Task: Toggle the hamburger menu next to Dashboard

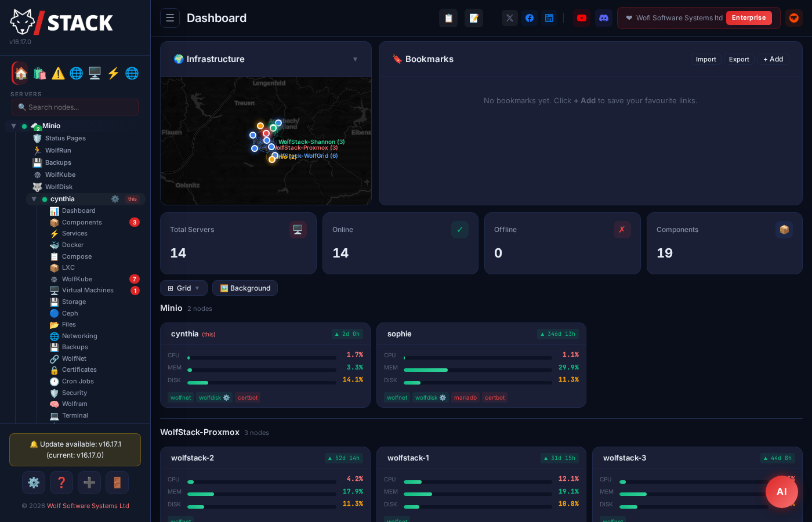Action: (170, 18)
